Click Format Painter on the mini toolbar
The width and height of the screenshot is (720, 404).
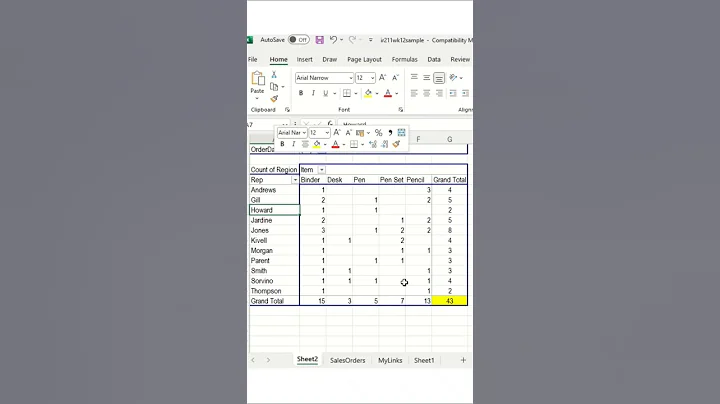(396, 144)
